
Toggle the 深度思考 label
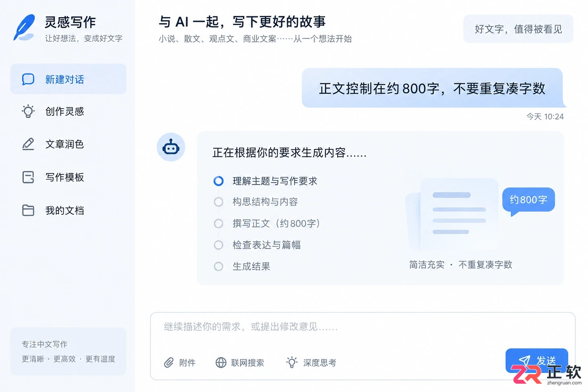(x=320, y=363)
